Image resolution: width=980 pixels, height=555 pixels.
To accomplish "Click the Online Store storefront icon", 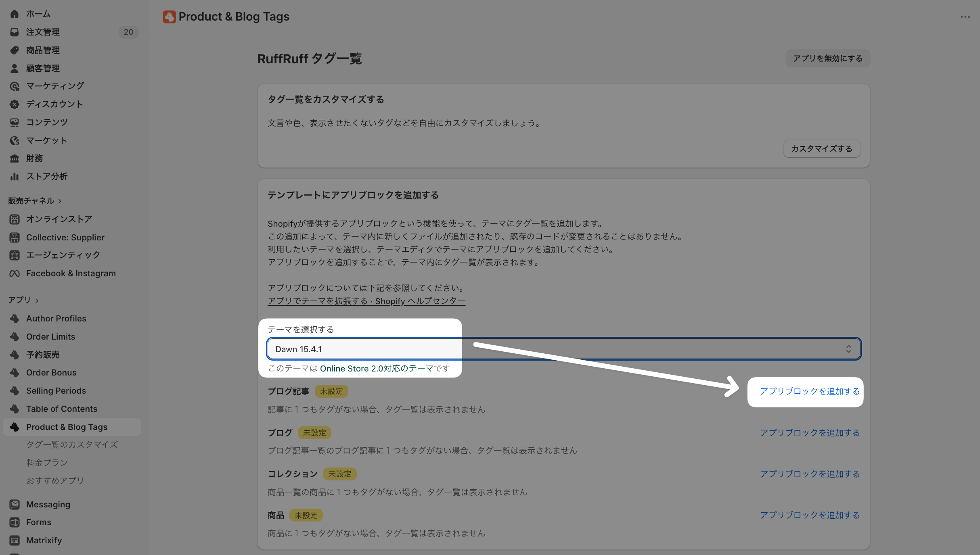I will tap(15, 219).
